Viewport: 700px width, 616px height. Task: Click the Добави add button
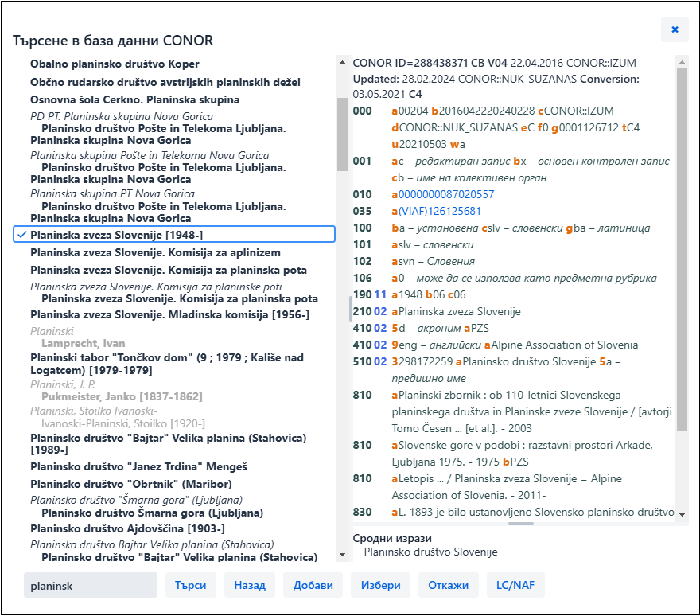[313, 585]
